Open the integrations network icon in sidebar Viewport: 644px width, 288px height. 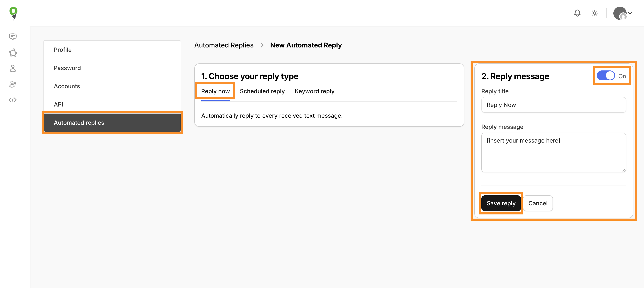[13, 53]
